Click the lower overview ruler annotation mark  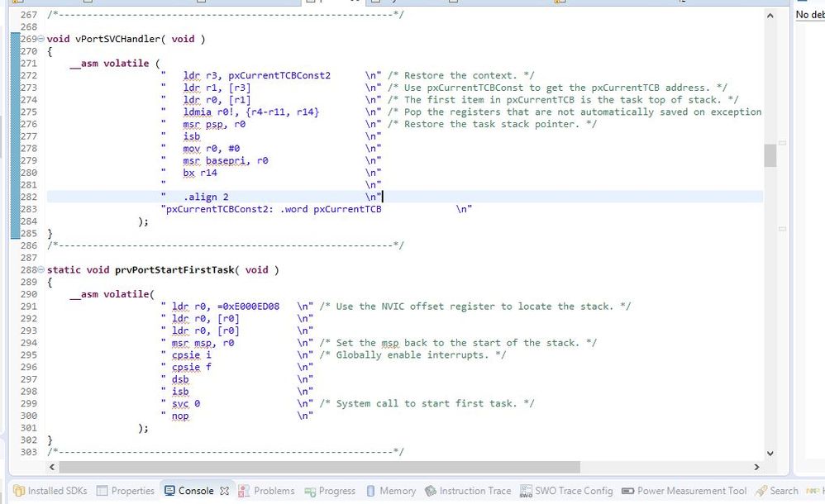click(782, 229)
